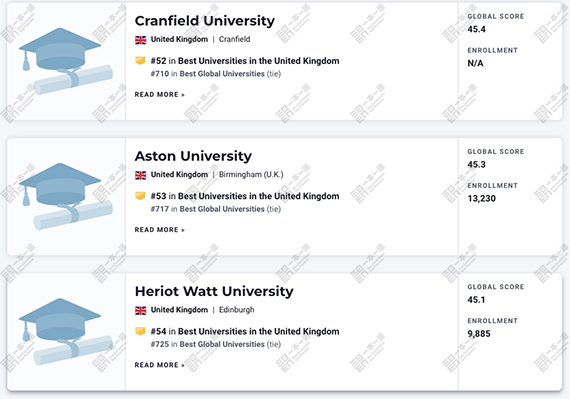Click Heriot Watt University graduation cap thumbnail

click(x=66, y=331)
